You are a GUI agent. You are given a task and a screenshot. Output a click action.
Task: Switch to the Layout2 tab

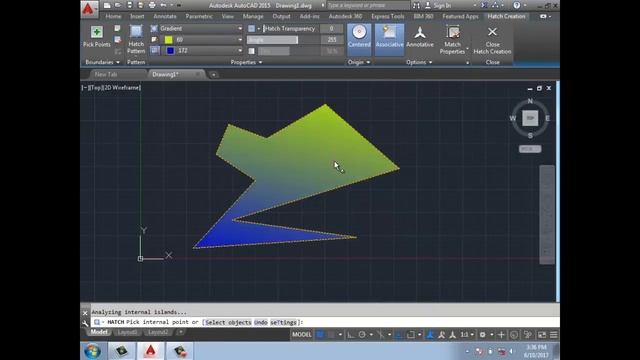(158, 332)
